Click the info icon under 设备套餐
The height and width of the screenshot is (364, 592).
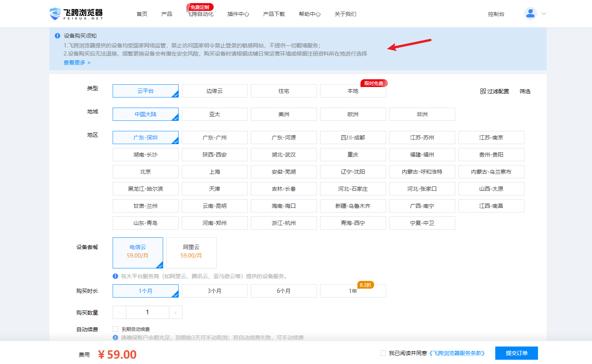tap(115, 276)
